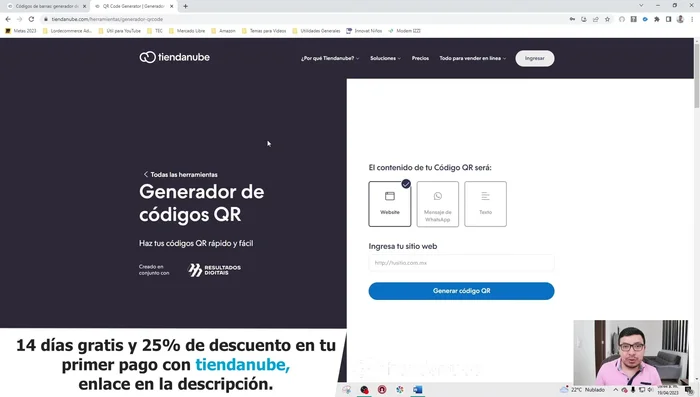Open the Precios page link
This screenshot has width=700, height=397.
click(420, 59)
